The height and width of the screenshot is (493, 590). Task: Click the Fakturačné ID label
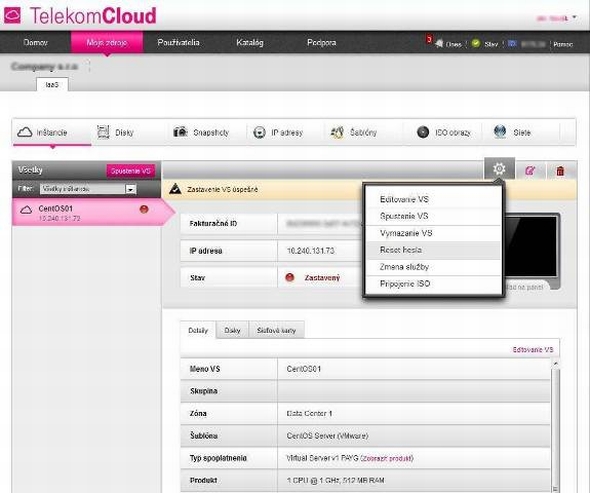click(x=213, y=224)
